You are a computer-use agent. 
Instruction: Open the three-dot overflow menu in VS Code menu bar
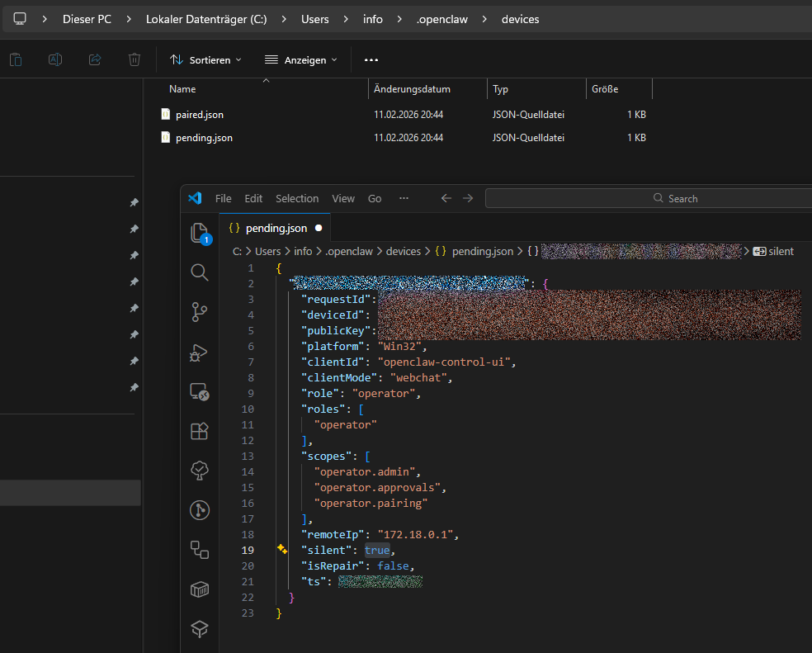coord(404,198)
